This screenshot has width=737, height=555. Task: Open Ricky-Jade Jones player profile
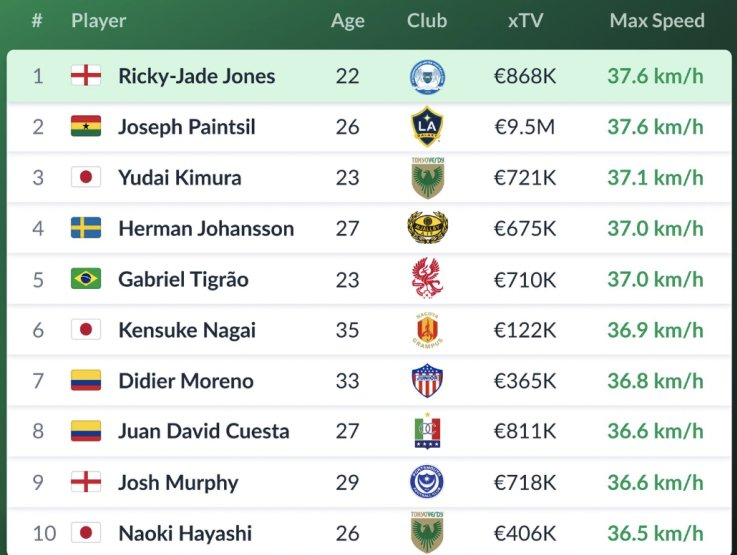tap(196, 77)
